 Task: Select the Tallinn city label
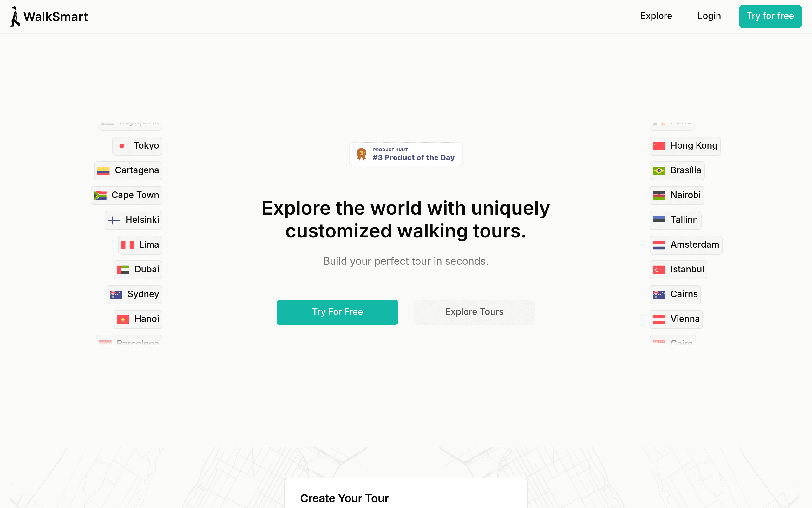coord(684,220)
